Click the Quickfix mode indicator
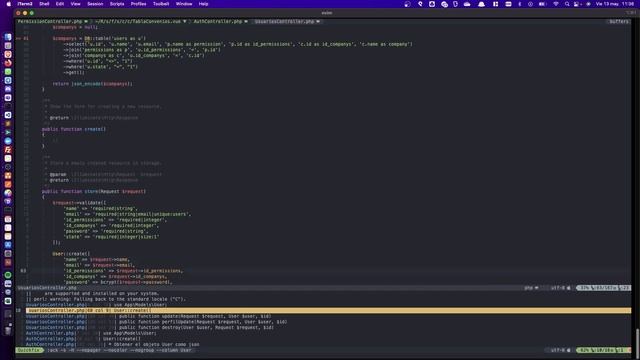 tap(29, 350)
